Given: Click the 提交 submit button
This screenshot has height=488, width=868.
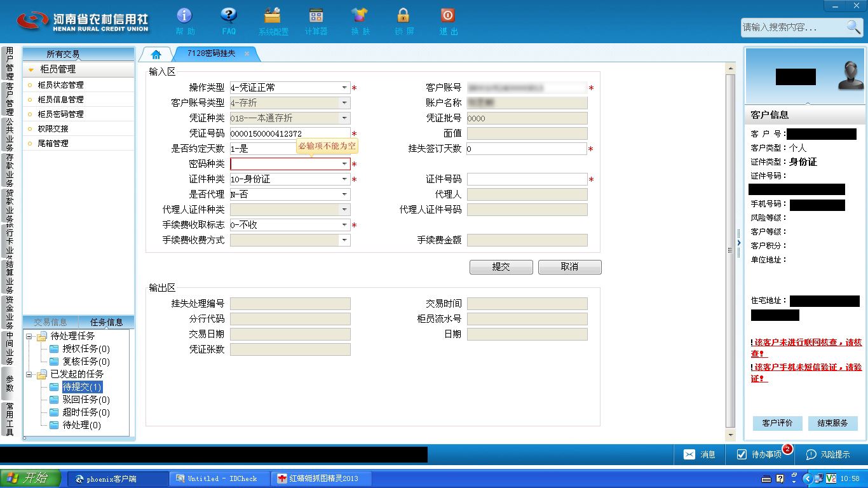Looking at the screenshot, I should pos(501,267).
